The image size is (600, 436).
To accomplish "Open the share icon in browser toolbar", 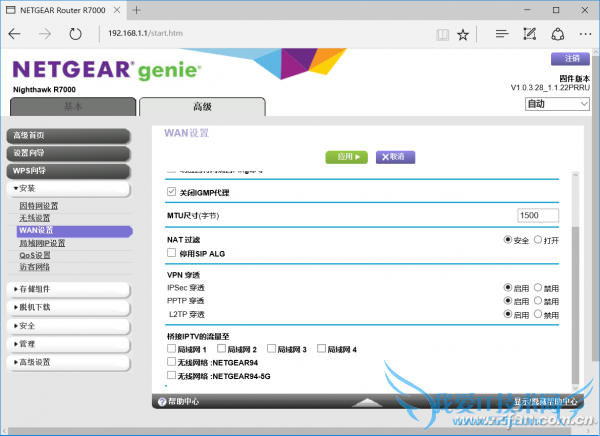I will point(558,34).
